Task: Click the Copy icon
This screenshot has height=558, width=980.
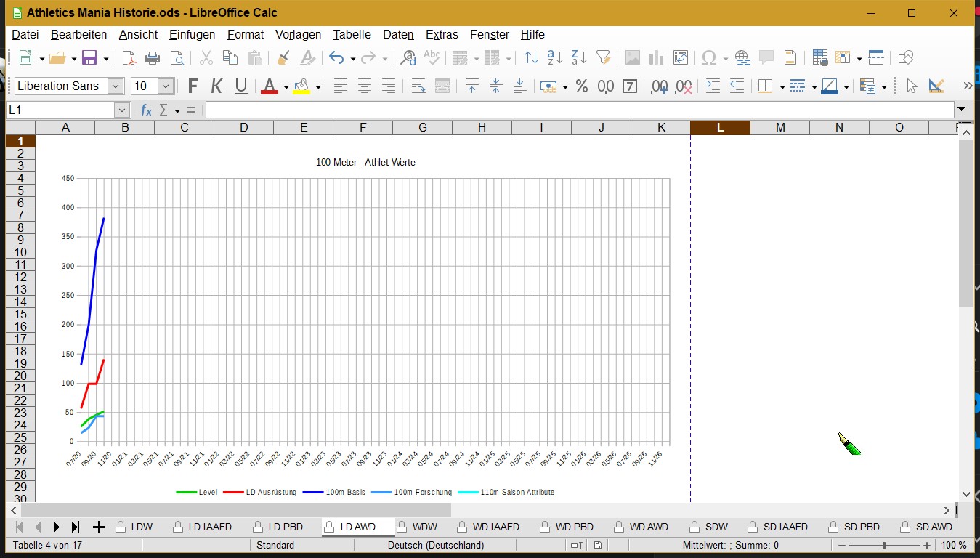Action: (x=230, y=58)
